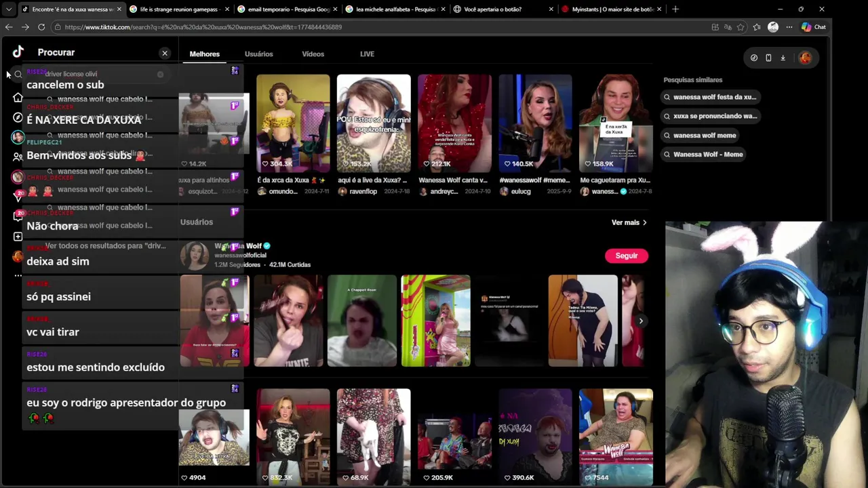Open a new browser tab with plus
The image size is (868, 488).
[675, 9]
